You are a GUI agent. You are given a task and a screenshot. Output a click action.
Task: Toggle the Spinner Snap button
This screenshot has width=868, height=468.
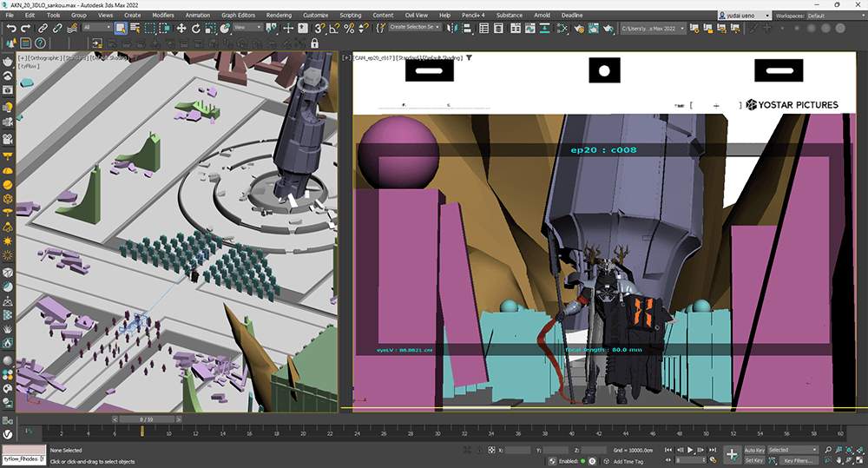[363, 28]
